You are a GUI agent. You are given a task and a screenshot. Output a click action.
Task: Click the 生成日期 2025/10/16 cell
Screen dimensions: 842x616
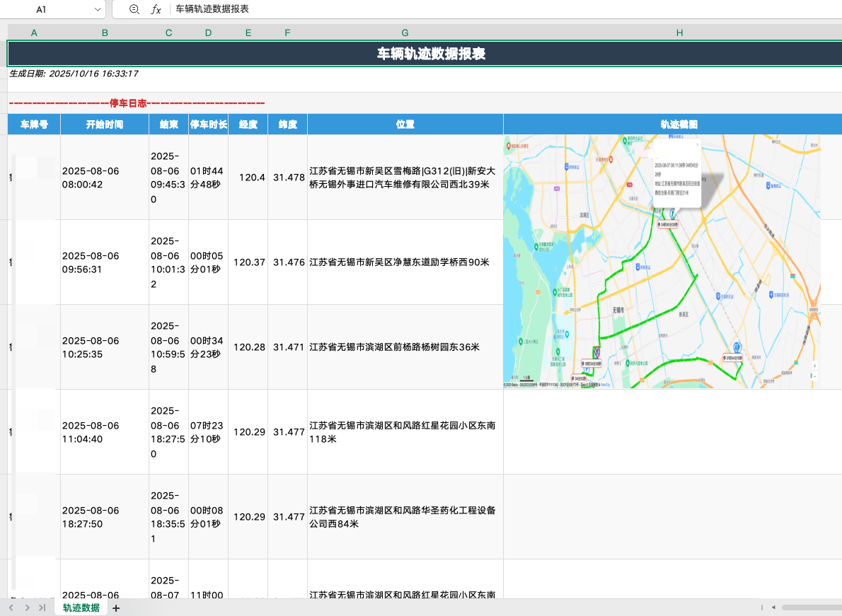pos(74,74)
